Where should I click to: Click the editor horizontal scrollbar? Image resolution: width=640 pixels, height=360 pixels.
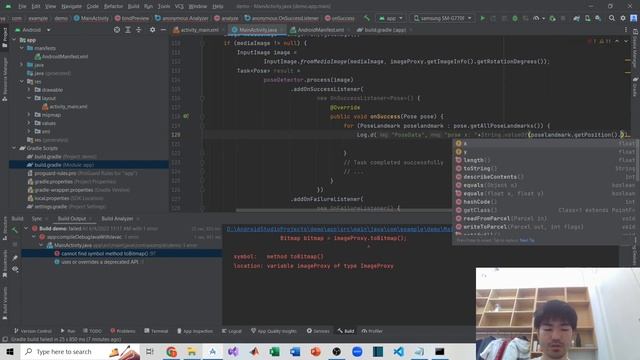[x=343, y=210]
